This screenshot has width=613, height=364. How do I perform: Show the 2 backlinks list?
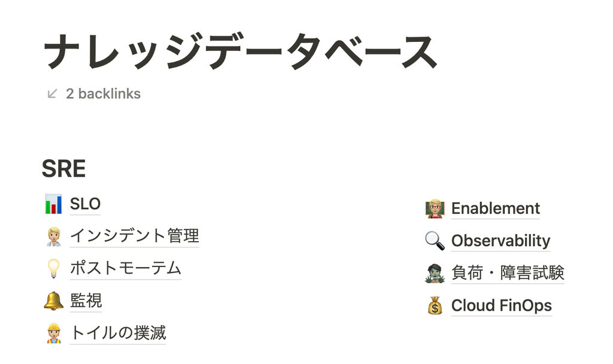coord(103,93)
